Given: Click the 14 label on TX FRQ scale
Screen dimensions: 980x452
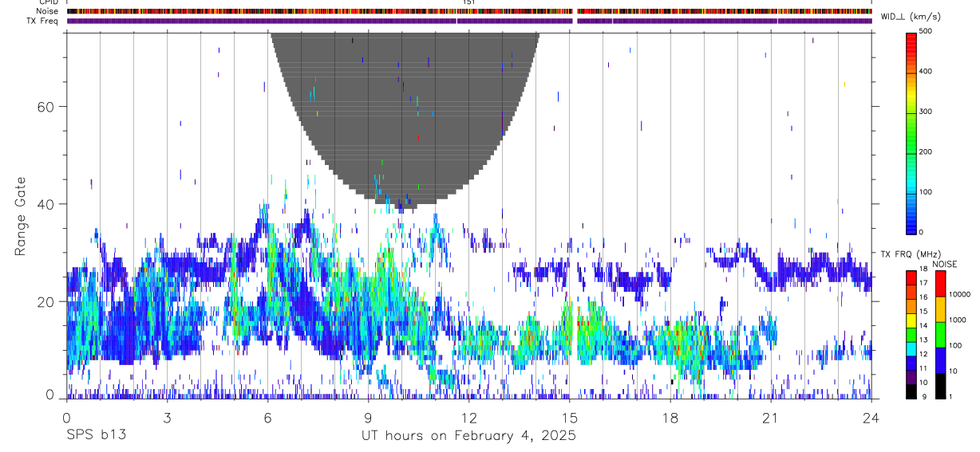Looking at the screenshot, I should point(923,325).
